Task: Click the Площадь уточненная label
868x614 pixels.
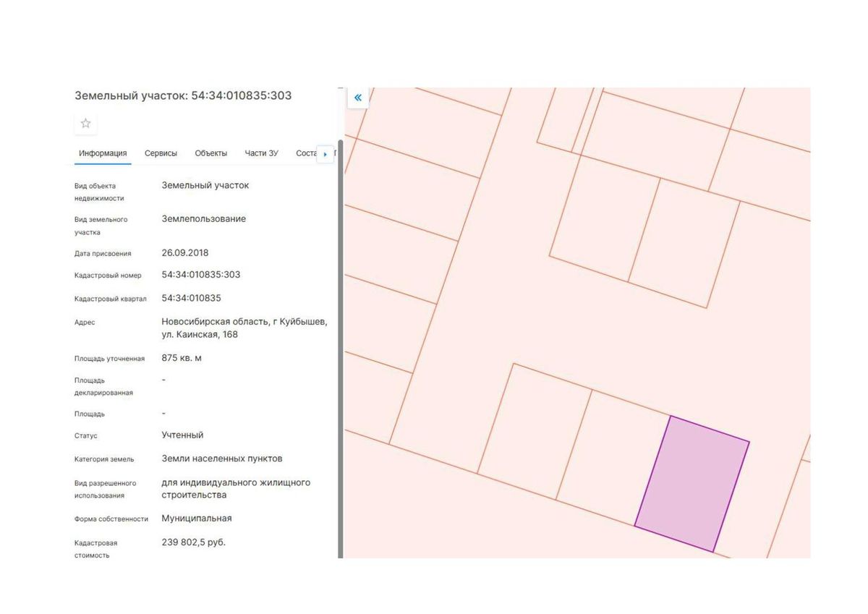Action: [110, 359]
